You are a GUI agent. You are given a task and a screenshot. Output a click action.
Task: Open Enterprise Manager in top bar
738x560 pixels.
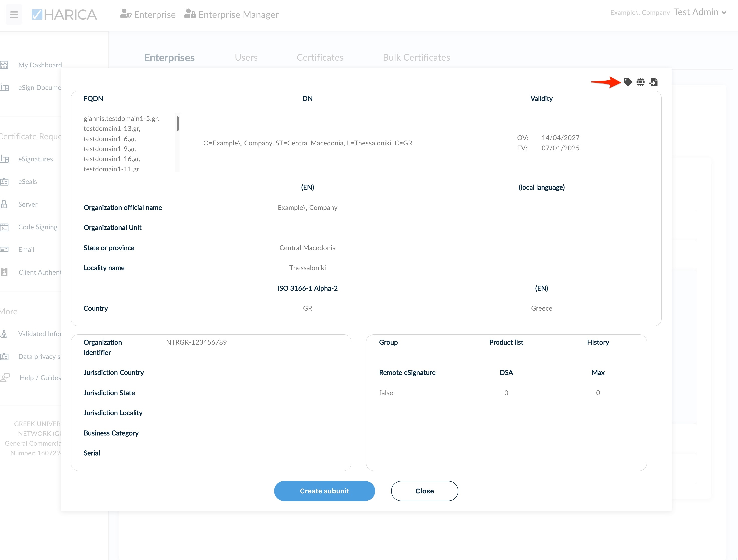(232, 14)
